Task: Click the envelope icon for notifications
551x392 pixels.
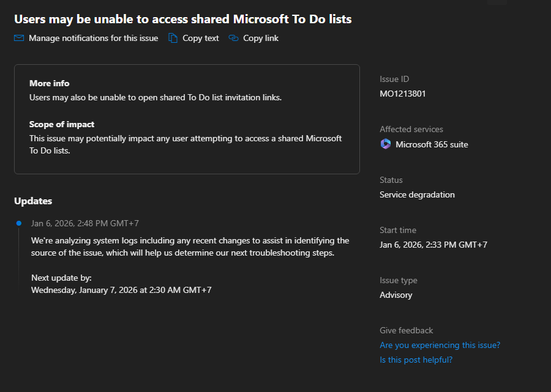Action: click(x=19, y=38)
